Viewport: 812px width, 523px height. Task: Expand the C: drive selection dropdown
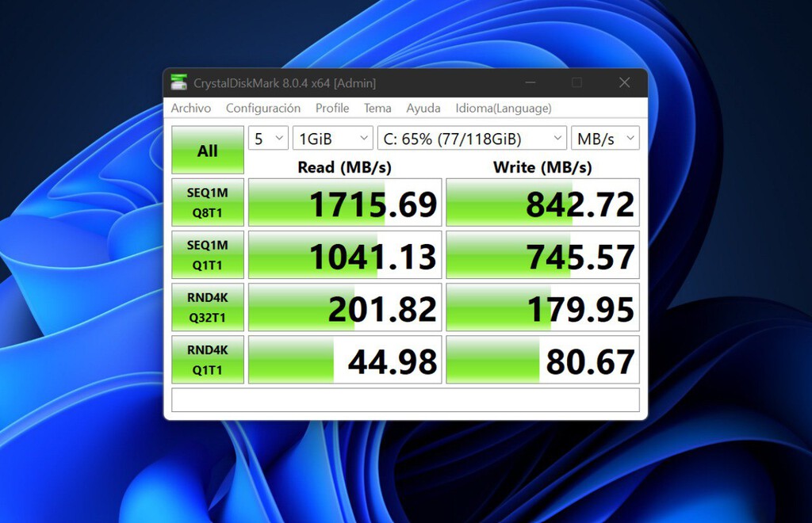[x=472, y=139]
